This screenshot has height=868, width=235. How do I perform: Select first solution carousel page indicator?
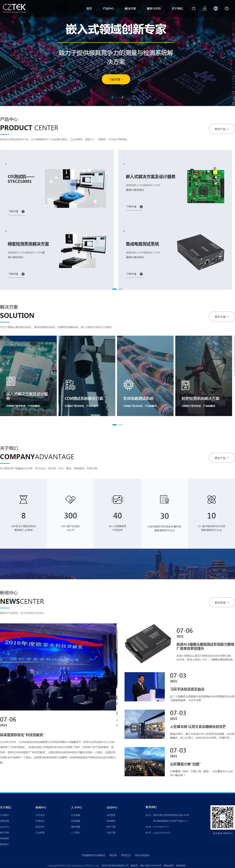pos(114,425)
